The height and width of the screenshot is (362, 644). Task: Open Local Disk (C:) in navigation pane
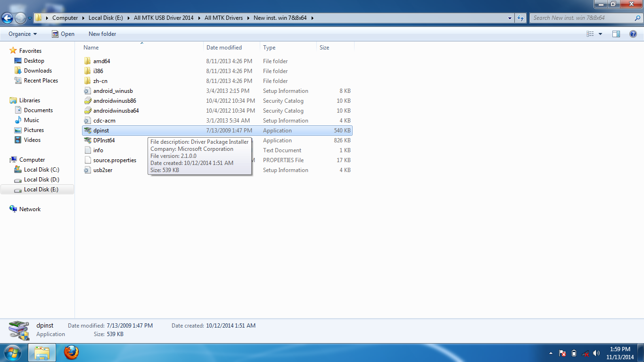click(x=41, y=170)
